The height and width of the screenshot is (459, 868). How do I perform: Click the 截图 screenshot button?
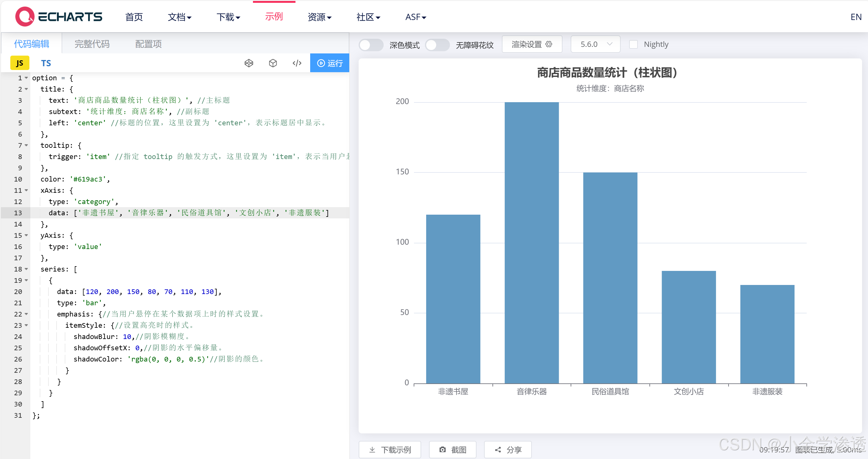click(452, 450)
